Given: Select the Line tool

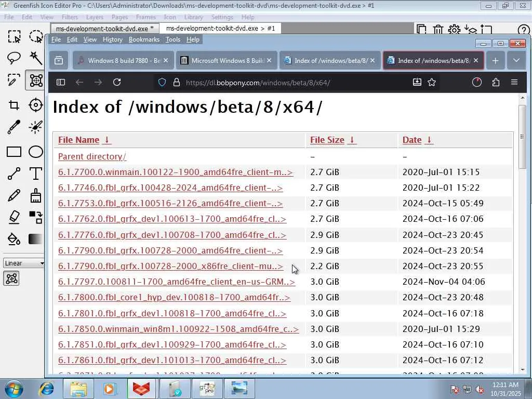Looking at the screenshot, I should click(14, 174).
